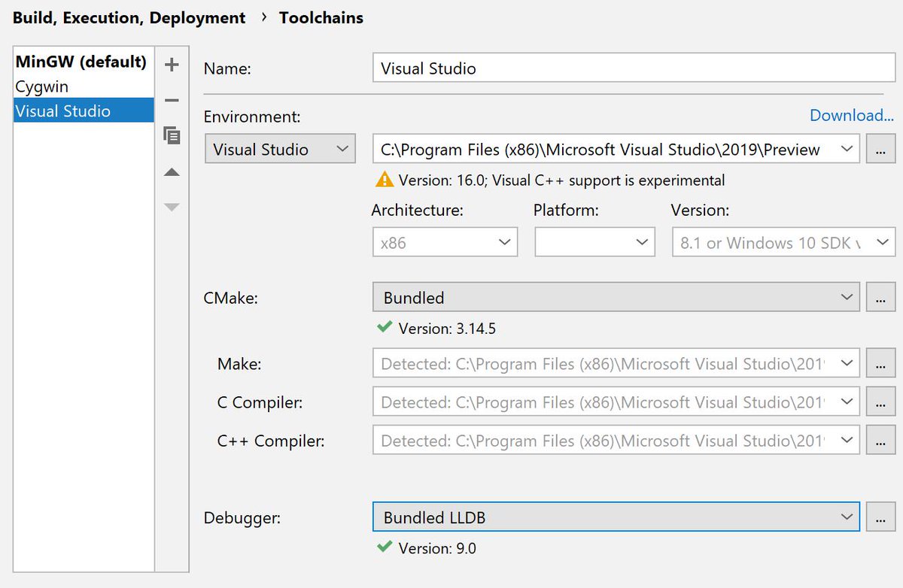903x588 pixels.
Task: Click the yellow warning icon
Action: pos(385,180)
